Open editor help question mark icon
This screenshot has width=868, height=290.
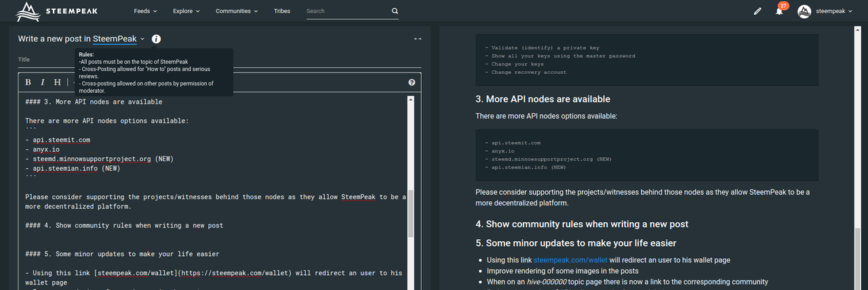(412, 83)
